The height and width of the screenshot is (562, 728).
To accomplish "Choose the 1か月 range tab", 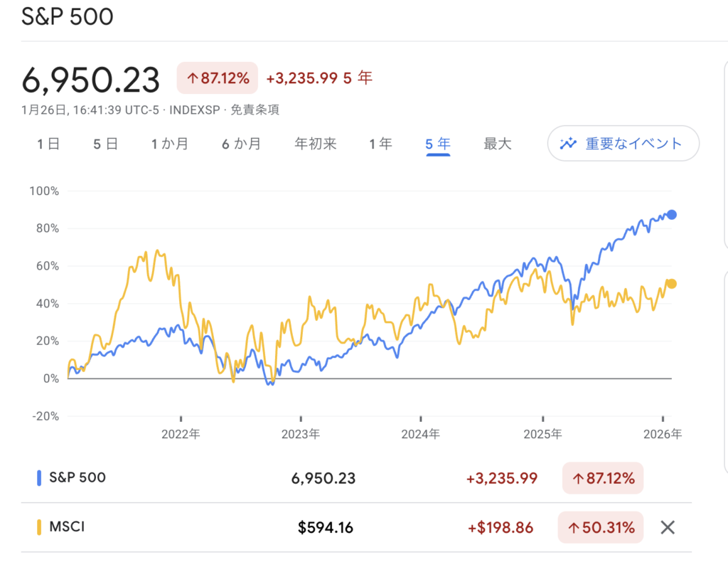I will tap(170, 144).
